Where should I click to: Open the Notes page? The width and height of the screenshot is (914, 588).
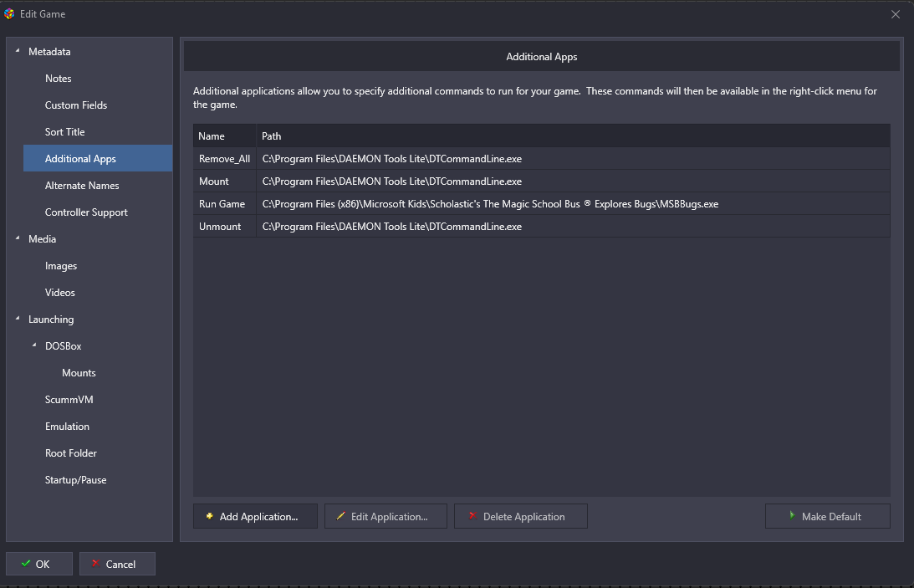point(59,79)
